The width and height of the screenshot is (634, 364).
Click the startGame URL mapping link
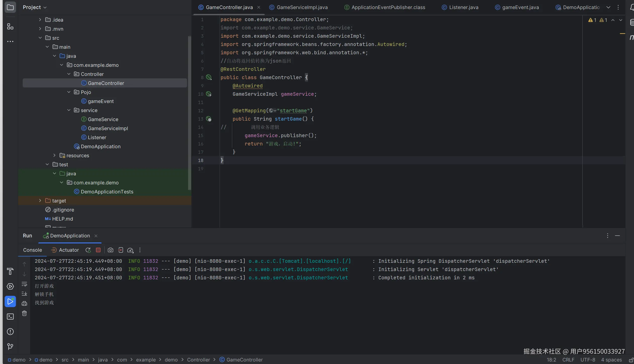coord(293,111)
